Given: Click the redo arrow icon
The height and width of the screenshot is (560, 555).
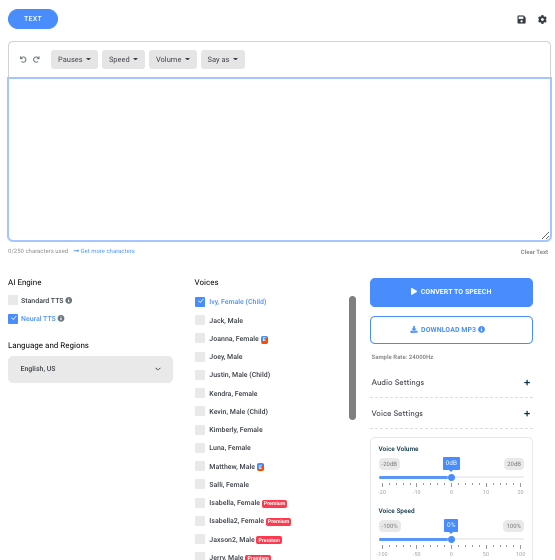Looking at the screenshot, I should 36,59.
